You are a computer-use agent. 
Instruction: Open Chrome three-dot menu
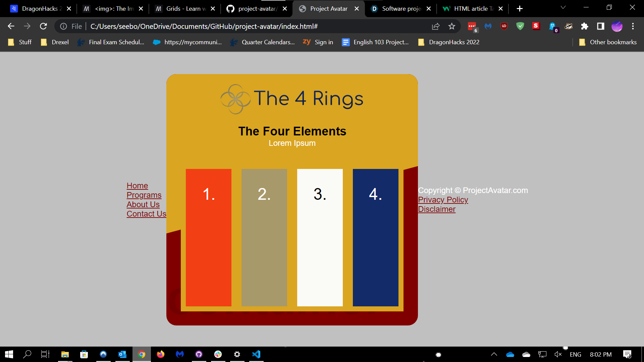click(x=633, y=26)
